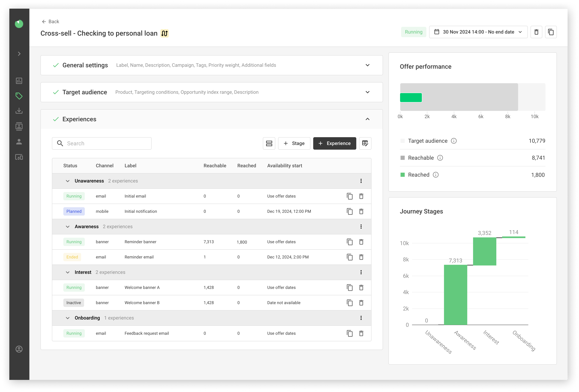Image resolution: width=579 pixels, height=392 pixels.
Task: Toggle the grouped rows view button
Action: point(269,143)
